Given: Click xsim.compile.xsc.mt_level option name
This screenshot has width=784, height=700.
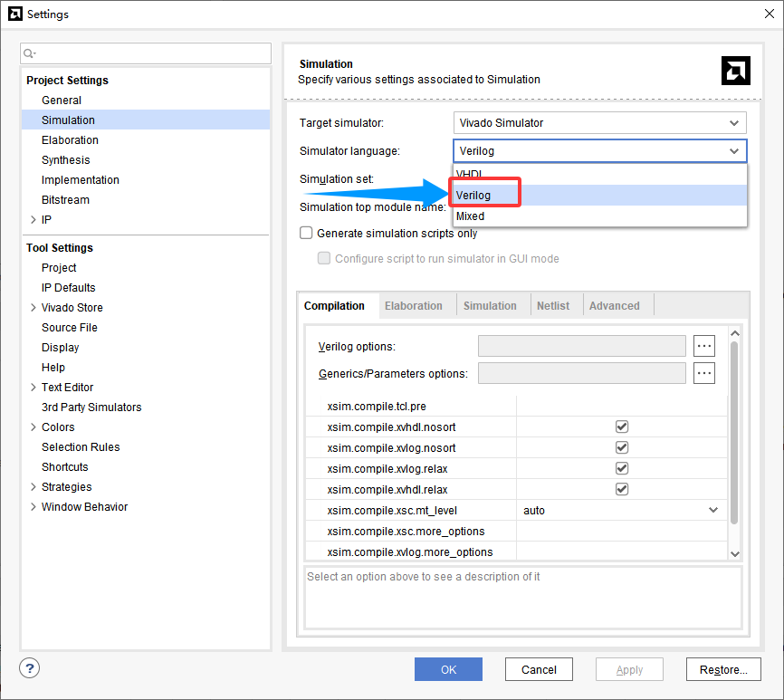Looking at the screenshot, I should tap(392, 511).
